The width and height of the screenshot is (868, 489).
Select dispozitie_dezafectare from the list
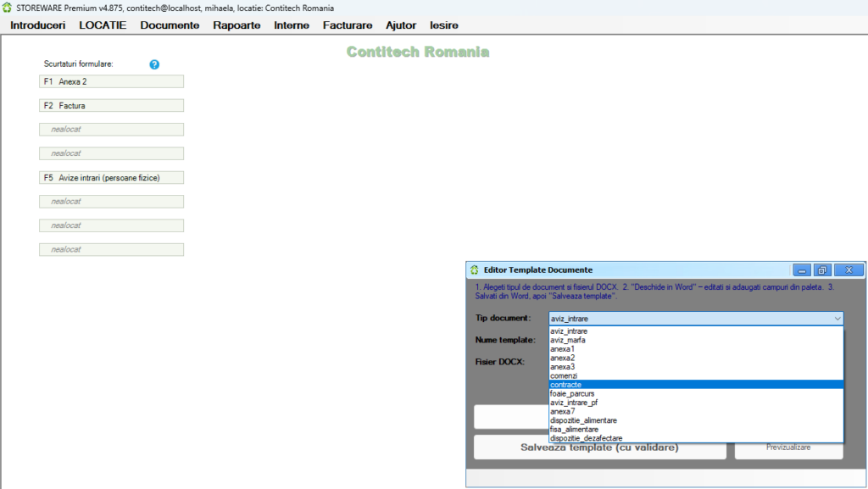[x=696, y=438]
